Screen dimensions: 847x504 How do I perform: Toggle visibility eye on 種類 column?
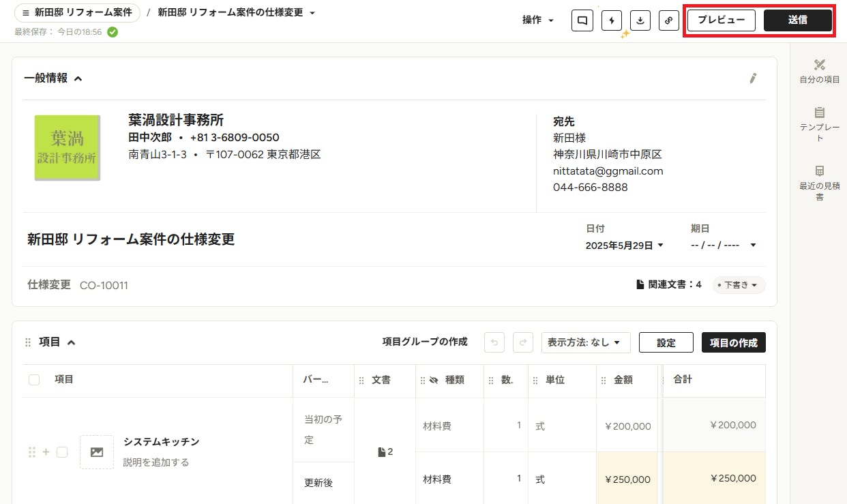point(433,381)
